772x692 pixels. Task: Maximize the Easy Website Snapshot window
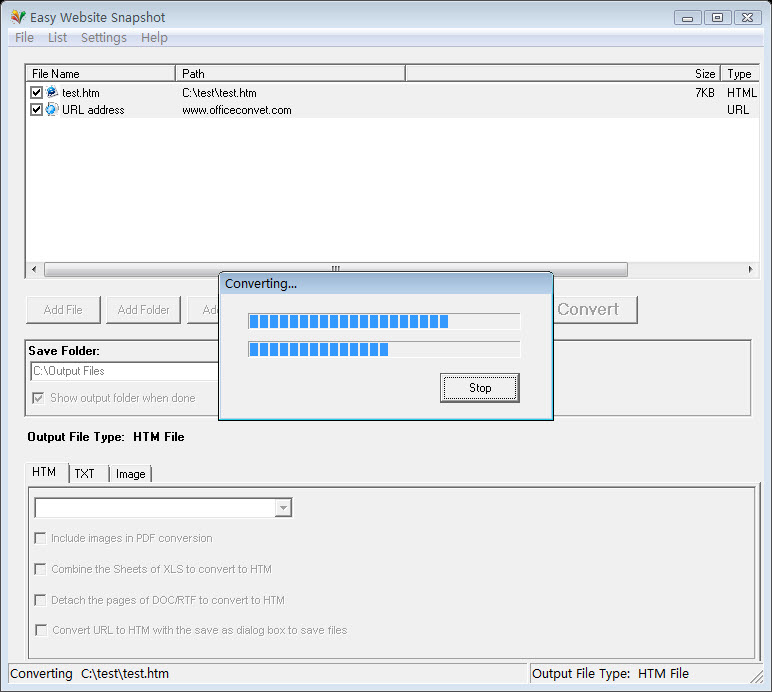pyautogui.click(x=717, y=18)
